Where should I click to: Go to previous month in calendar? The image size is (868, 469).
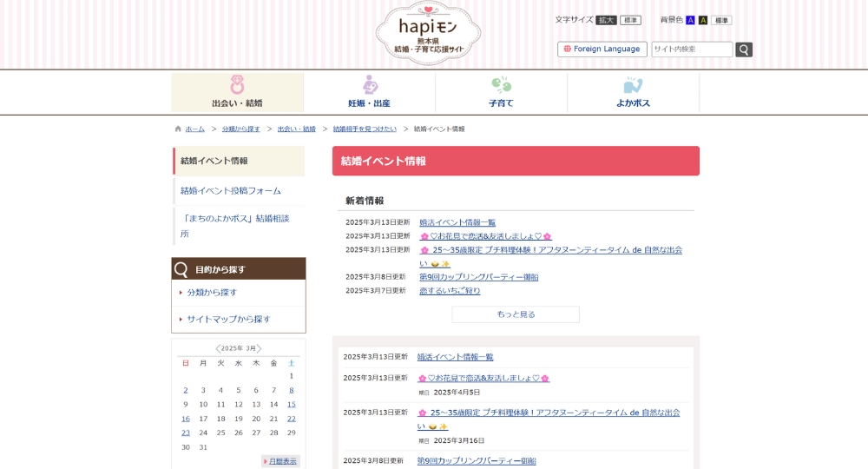[x=218, y=348]
